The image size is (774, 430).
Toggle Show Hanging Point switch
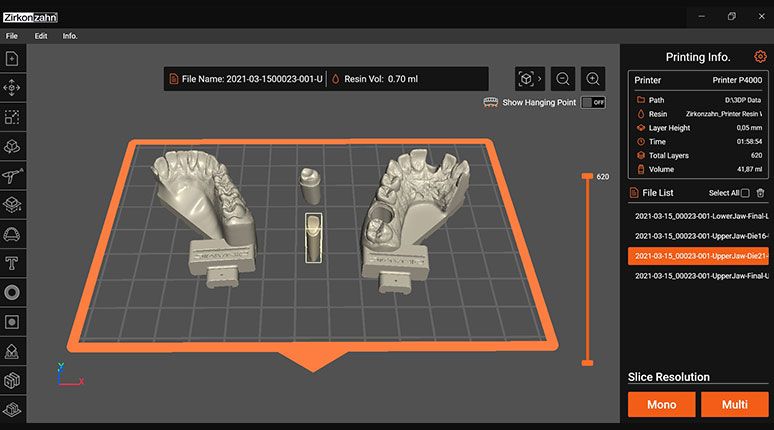pyautogui.click(x=593, y=103)
